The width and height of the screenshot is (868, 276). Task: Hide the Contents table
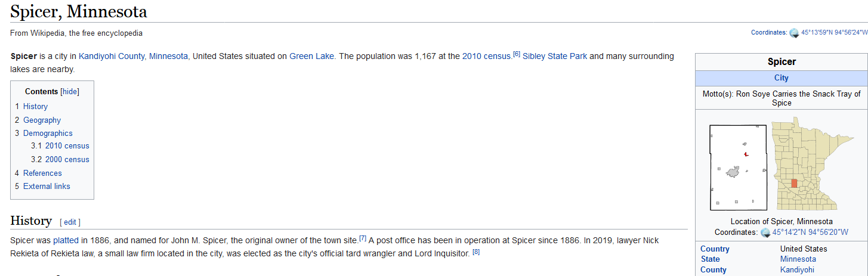tap(70, 92)
